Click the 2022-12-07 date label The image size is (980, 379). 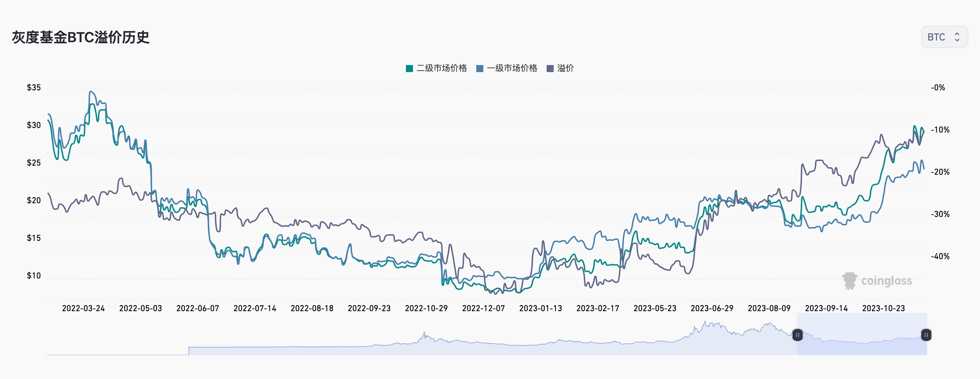[484, 308]
